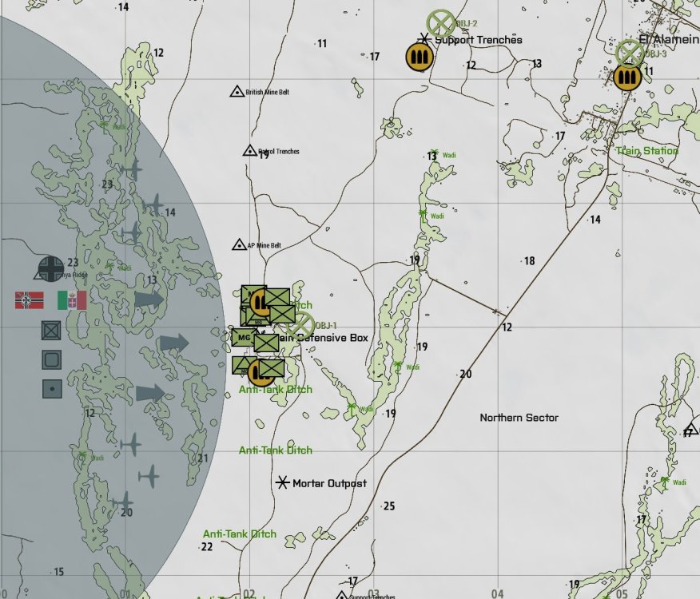
Task: Click the ammo marker below Support Trenches
Action: tap(419, 56)
